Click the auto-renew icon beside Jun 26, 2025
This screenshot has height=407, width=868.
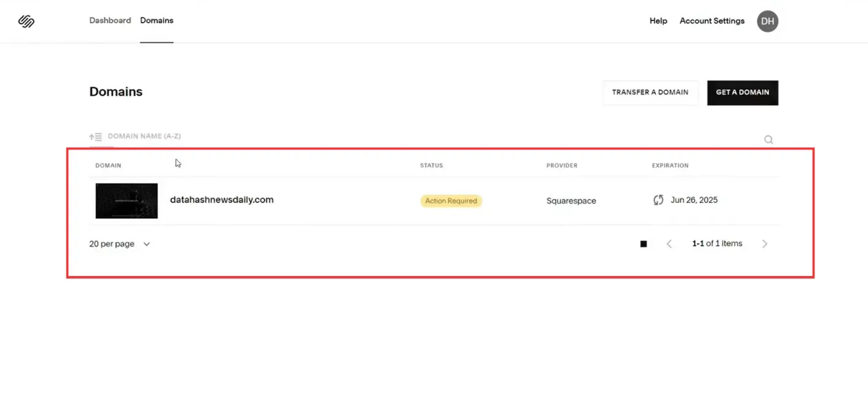[x=659, y=200]
